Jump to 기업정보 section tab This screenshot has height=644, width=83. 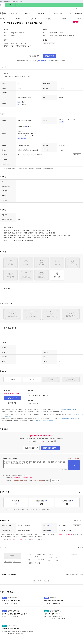click(80, 19)
